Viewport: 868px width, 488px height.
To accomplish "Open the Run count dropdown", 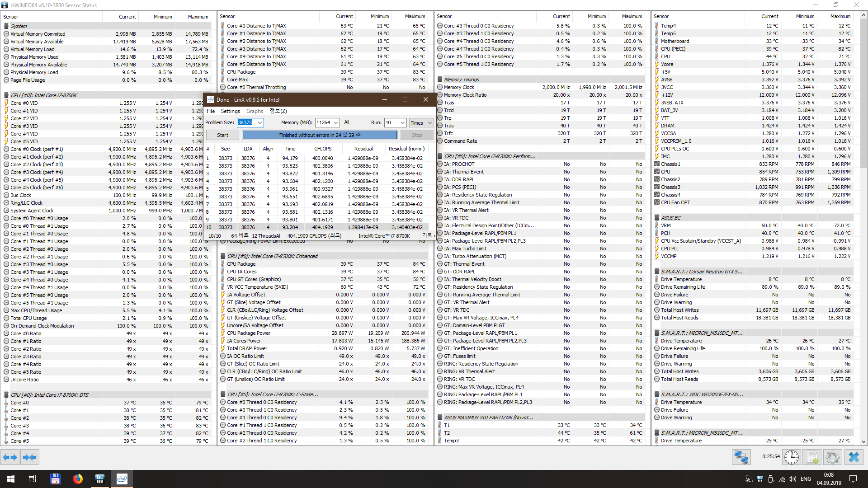I will click(x=402, y=122).
